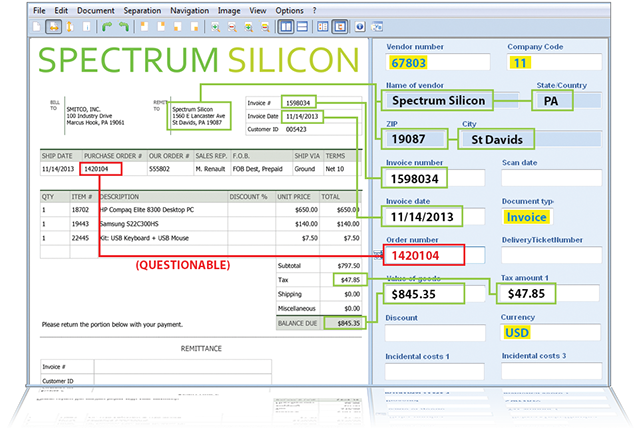The width and height of the screenshot is (637, 433).
Task: Open the Navigation menu
Action: click(189, 10)
